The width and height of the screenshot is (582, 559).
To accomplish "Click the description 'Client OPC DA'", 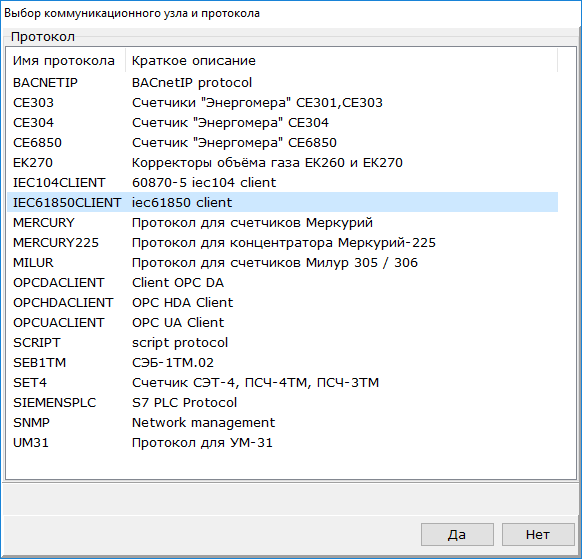I will click(x=178, y=283).
